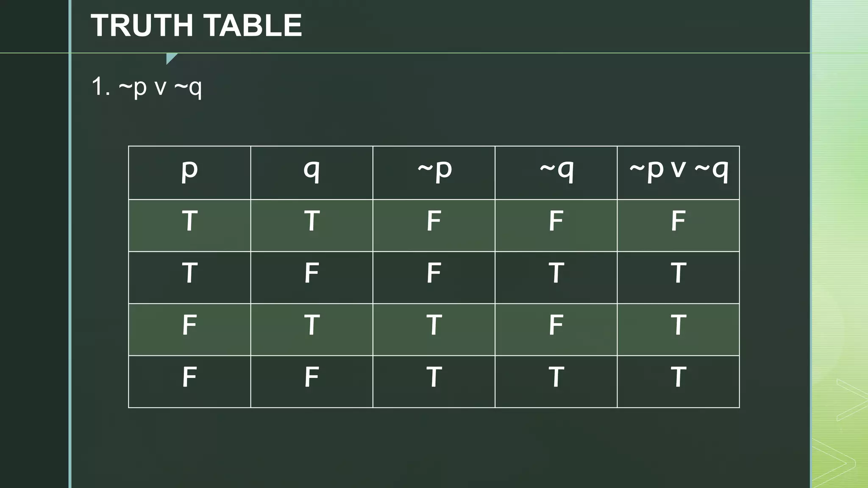Screen dimensions: 868x488
Task: Click the TRUTH TABLE slide title
Action: click(x=196, y=26)
